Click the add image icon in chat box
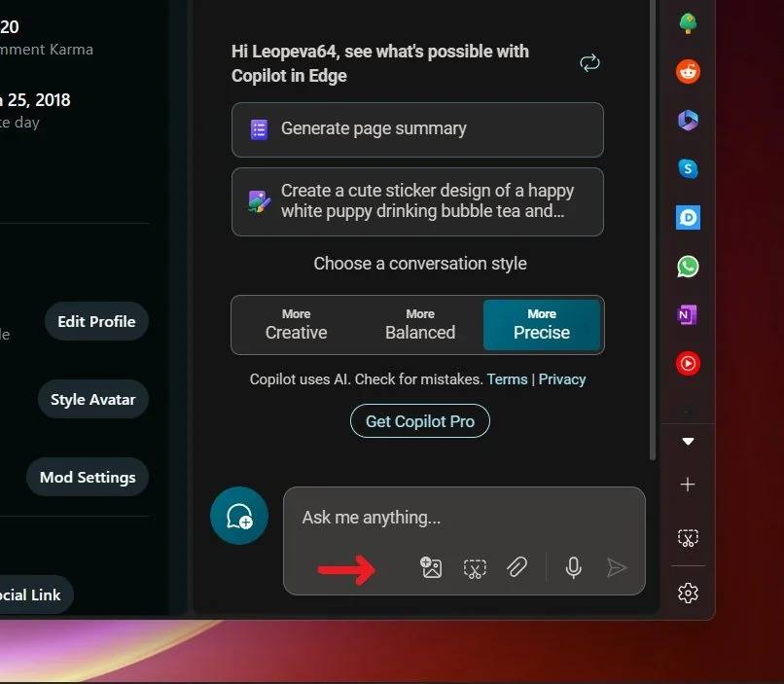Screen dimensions: 784x684 (x=431, y=567)
